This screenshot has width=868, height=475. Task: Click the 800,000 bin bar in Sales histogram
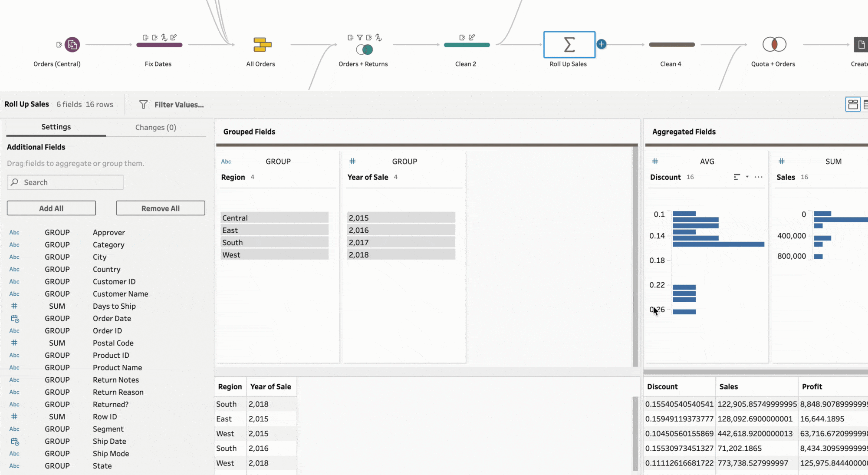[x=819, y=257]
